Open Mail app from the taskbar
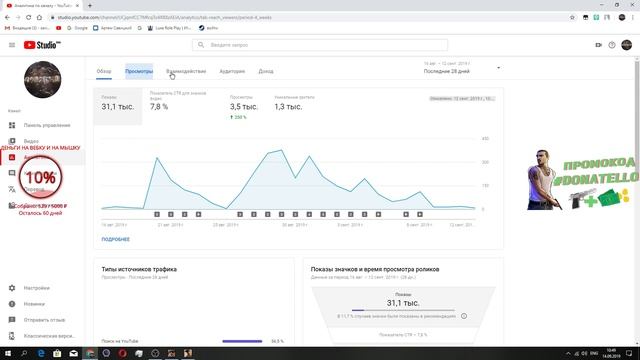Image resolution: width=640 pixels, height=360 pixels. [73, 353]
